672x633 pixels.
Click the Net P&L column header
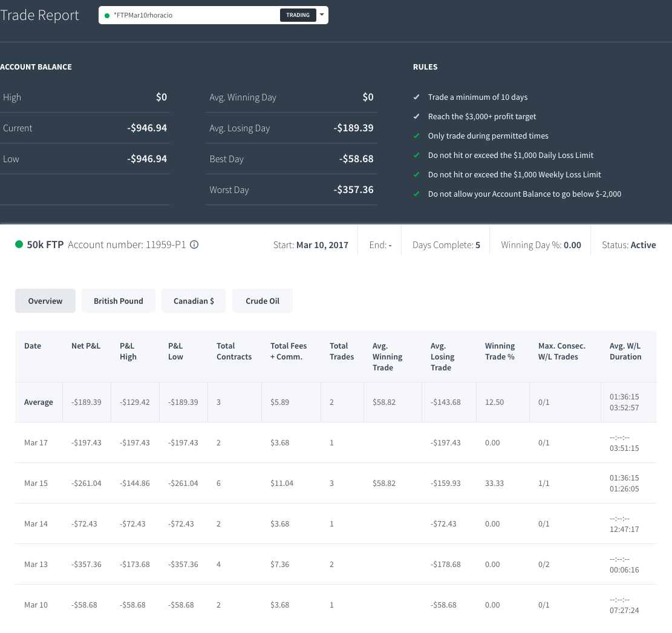pos(86,346)
